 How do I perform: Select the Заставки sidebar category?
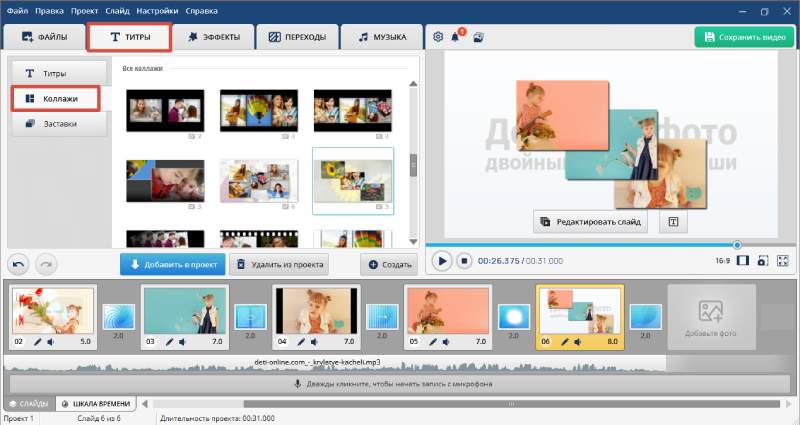click(59, 123)
